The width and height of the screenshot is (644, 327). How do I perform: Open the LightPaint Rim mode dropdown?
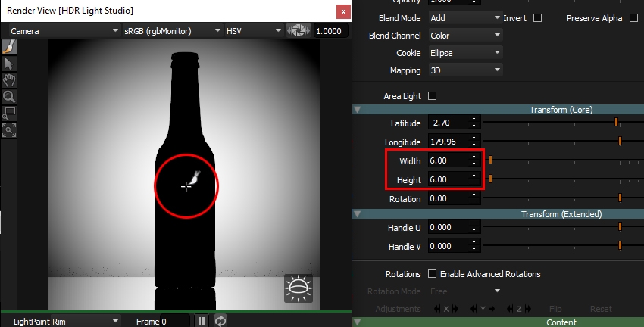66,322
